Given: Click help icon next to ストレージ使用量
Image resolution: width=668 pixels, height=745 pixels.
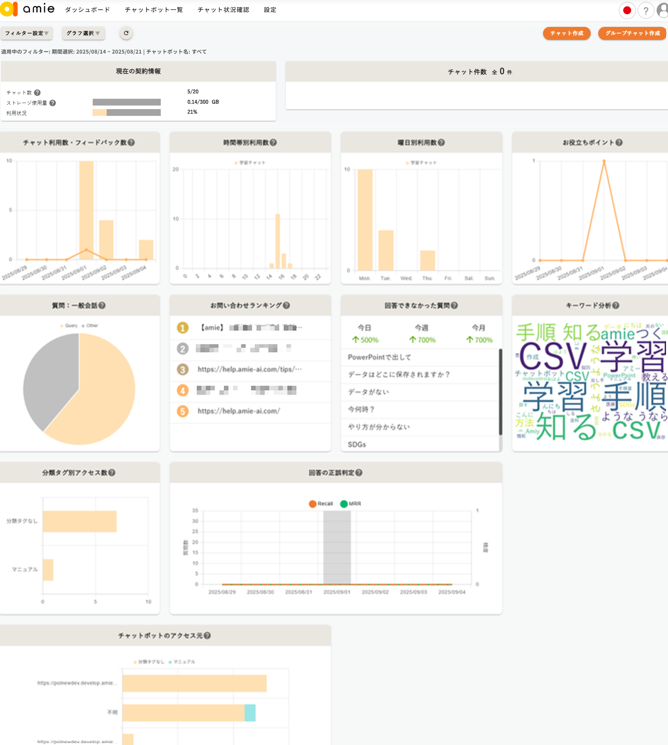Looking at the screenshot, I should 53,102.
